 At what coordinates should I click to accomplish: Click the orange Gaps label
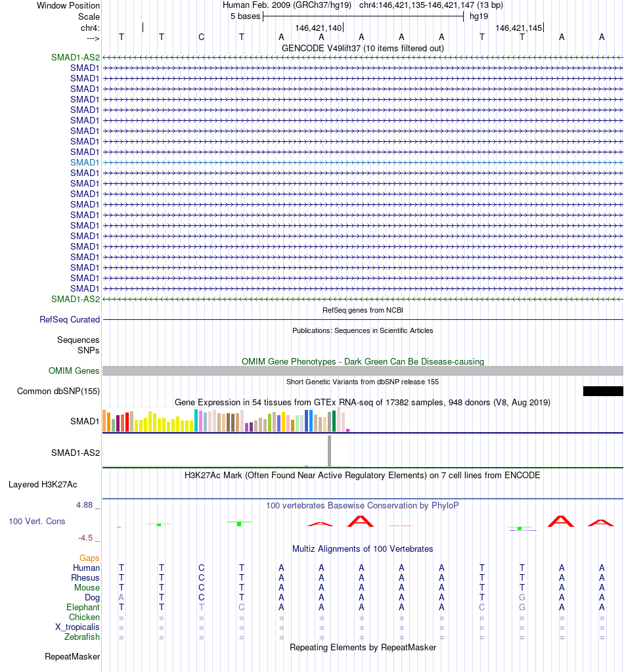tap(89, 558)
